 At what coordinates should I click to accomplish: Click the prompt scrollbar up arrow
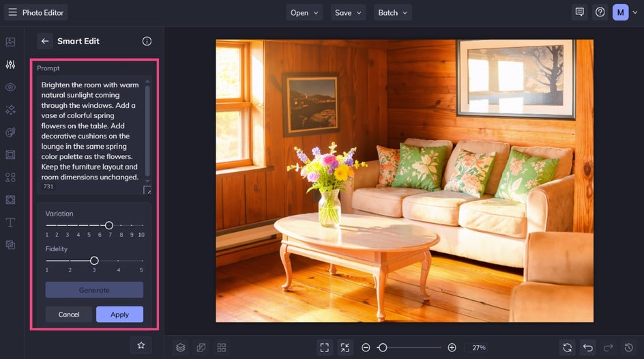coord(147,81)
